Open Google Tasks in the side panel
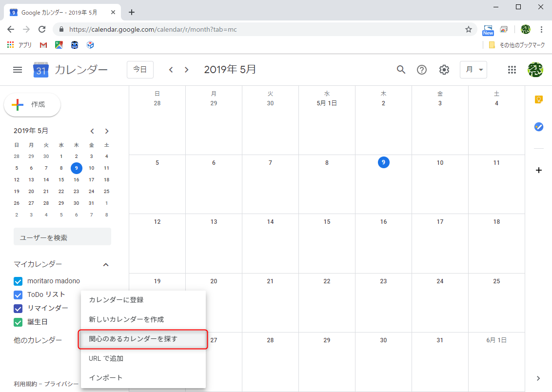The height and width of the screenshot is (392, 552). pos(538,127)
